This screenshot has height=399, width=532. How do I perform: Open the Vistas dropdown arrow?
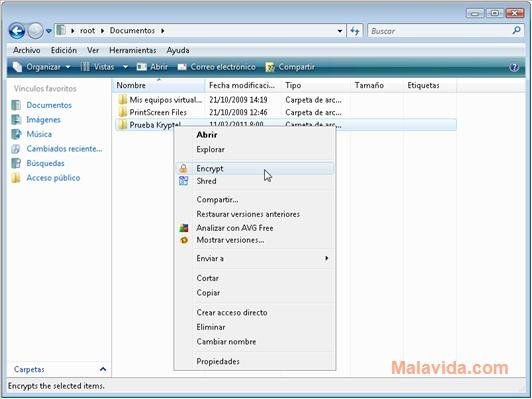[125, 67]
